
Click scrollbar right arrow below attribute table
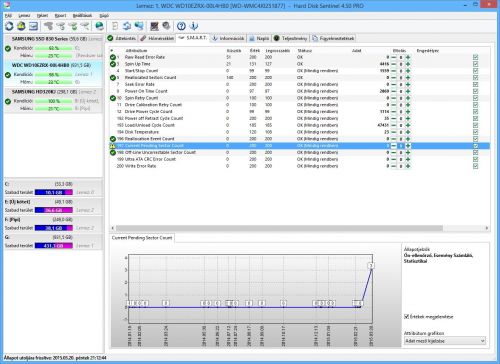point(487,228)
